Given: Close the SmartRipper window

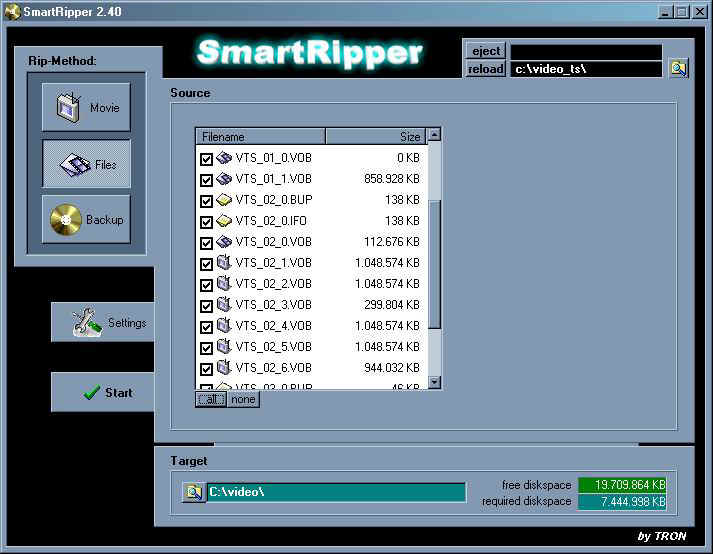Looking at the screenshot, I should [x=700, y=12].
